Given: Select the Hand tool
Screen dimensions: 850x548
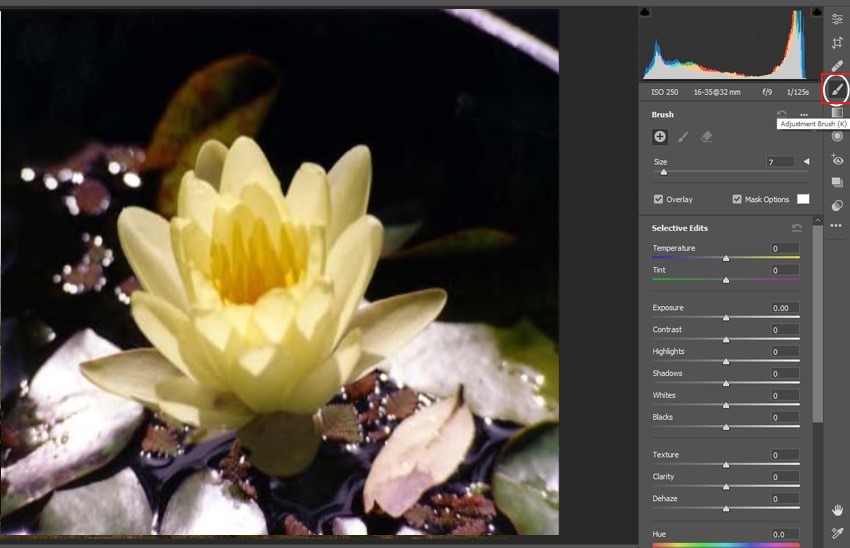Looking at the screenshot, I should [837, 511].
